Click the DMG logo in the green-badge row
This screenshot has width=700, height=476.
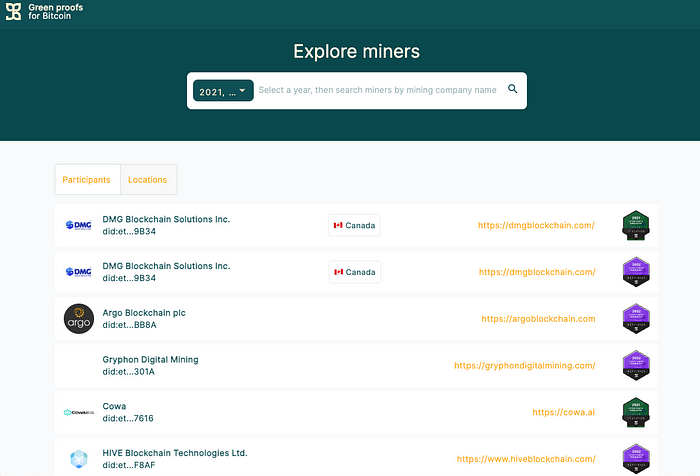tap(79, 225)
